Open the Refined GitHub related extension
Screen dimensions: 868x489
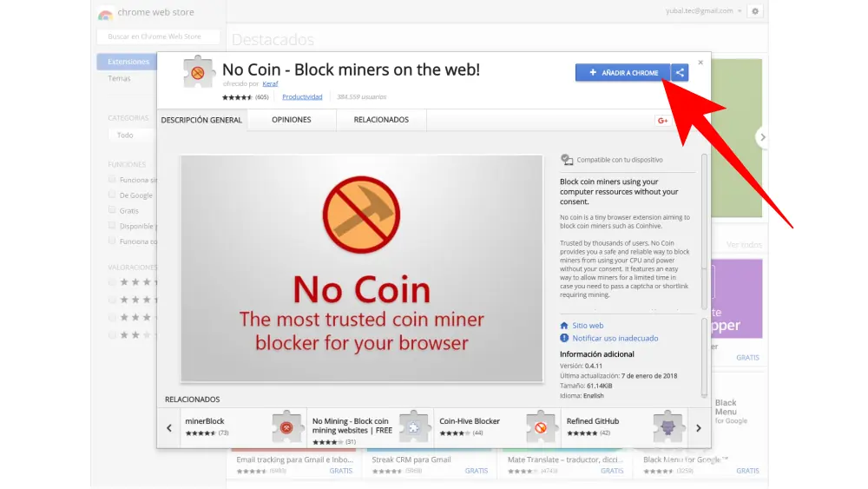tap(624, 427)
